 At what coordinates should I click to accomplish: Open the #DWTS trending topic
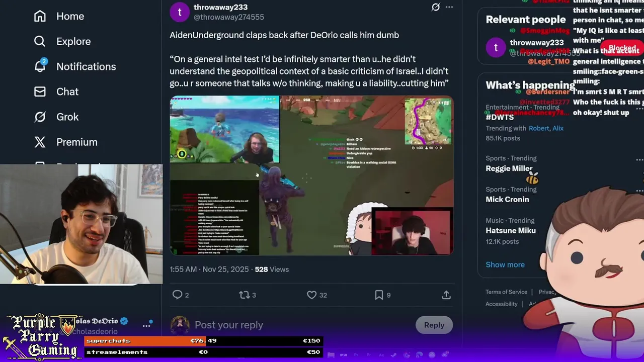point(500,117)
